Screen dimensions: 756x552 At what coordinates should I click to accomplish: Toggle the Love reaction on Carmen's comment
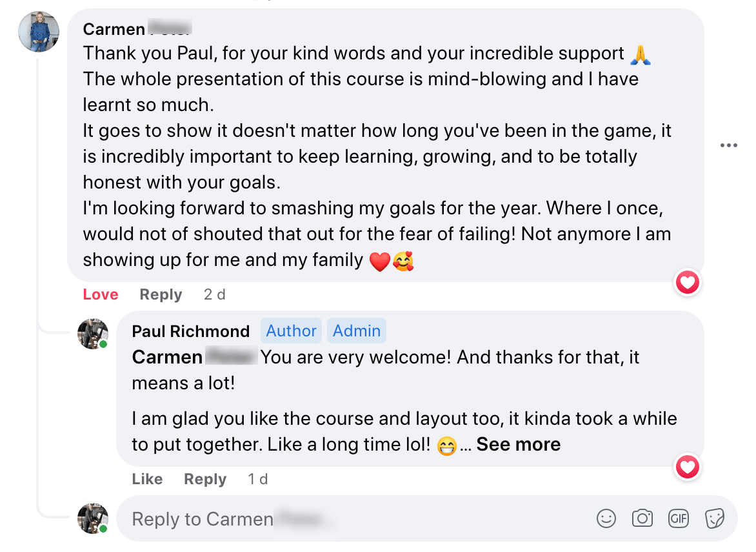point(100,294)
